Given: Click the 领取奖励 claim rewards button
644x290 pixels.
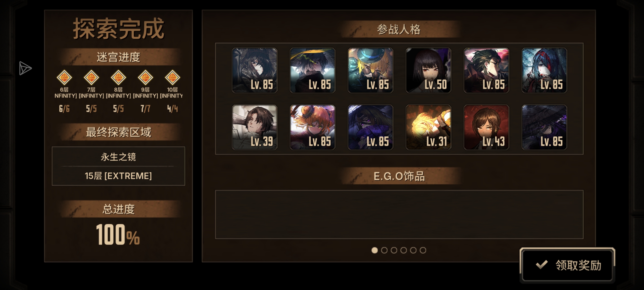Looking at the screenshot, I should [x=567, y=265].
